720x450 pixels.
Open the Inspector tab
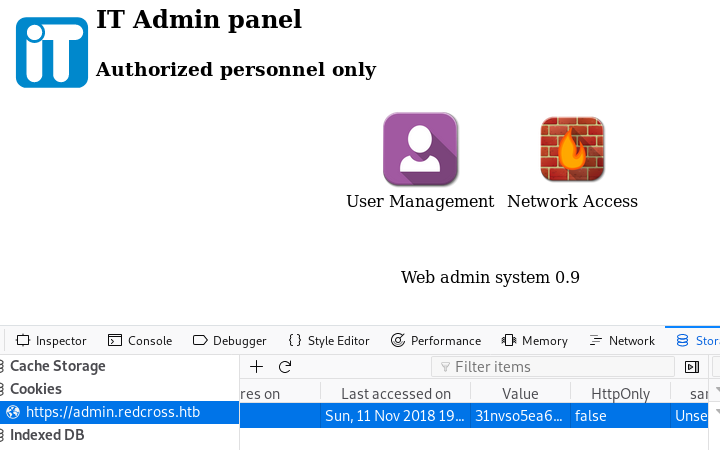(51, 341)
